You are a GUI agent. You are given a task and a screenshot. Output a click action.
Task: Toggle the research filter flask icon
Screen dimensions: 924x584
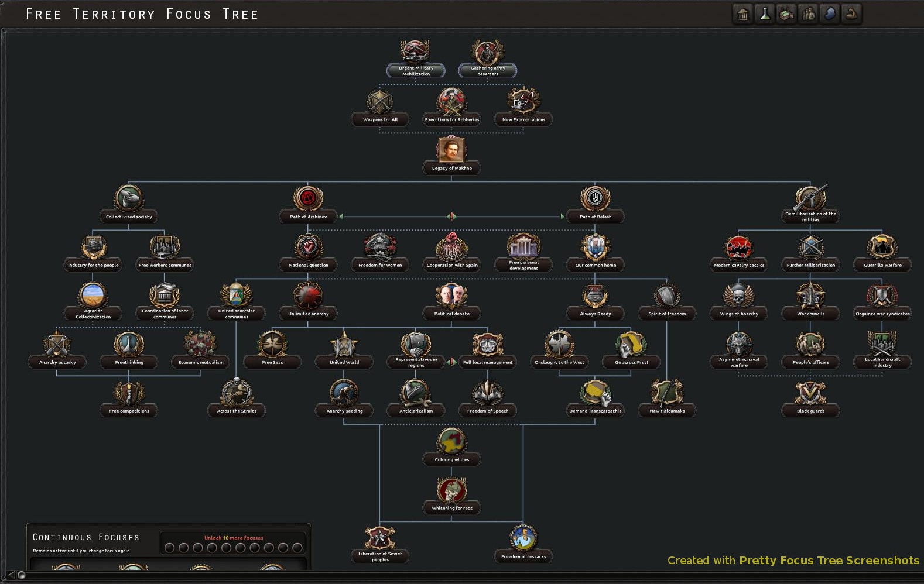pyautogui.click(x=765, y=14)
